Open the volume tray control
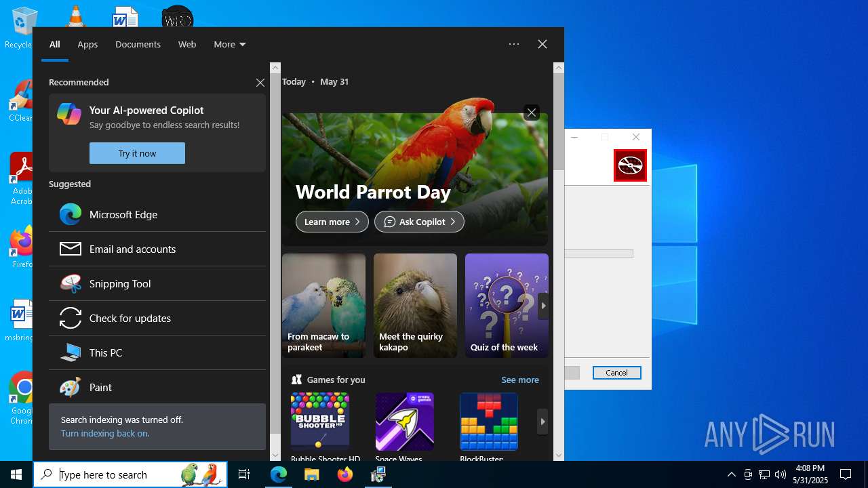The image size is (868, 488). (x=781, y=474)
